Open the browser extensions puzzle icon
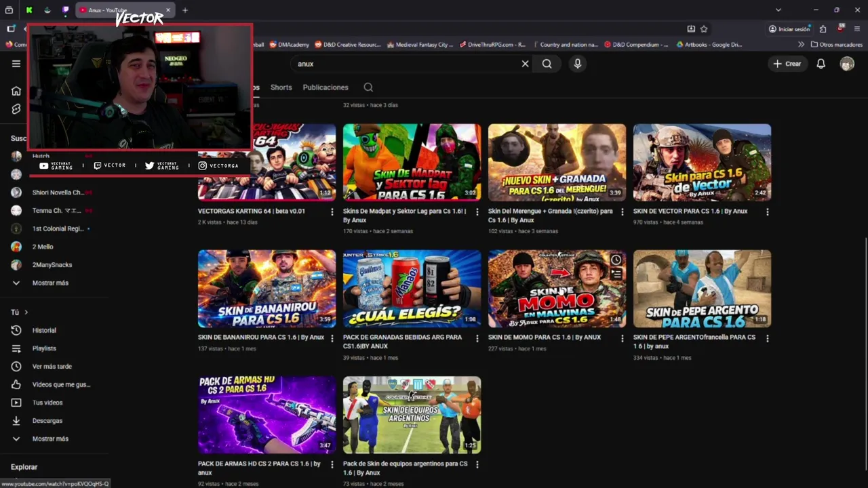868x488 pixels. point(823,29)
